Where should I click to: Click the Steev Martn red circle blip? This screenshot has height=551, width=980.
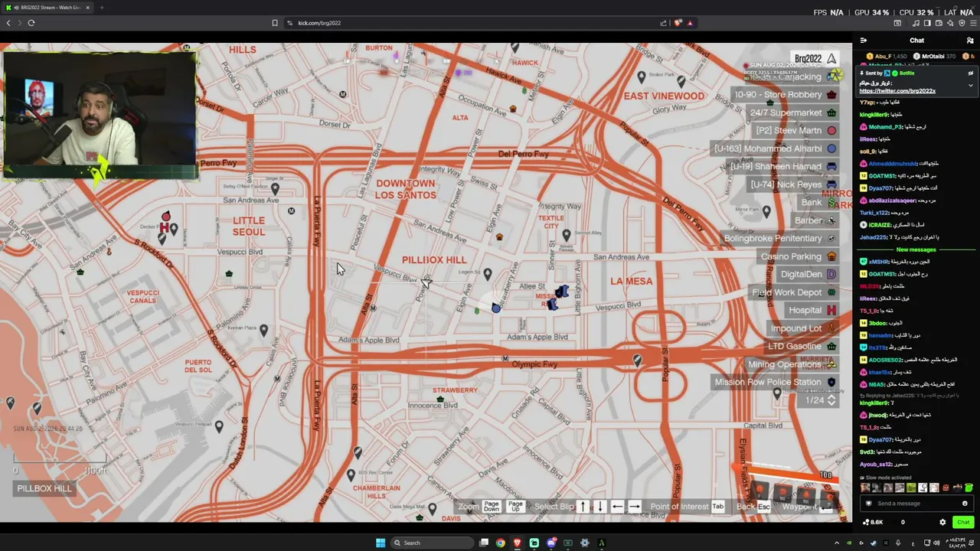[x=831, y=131]
